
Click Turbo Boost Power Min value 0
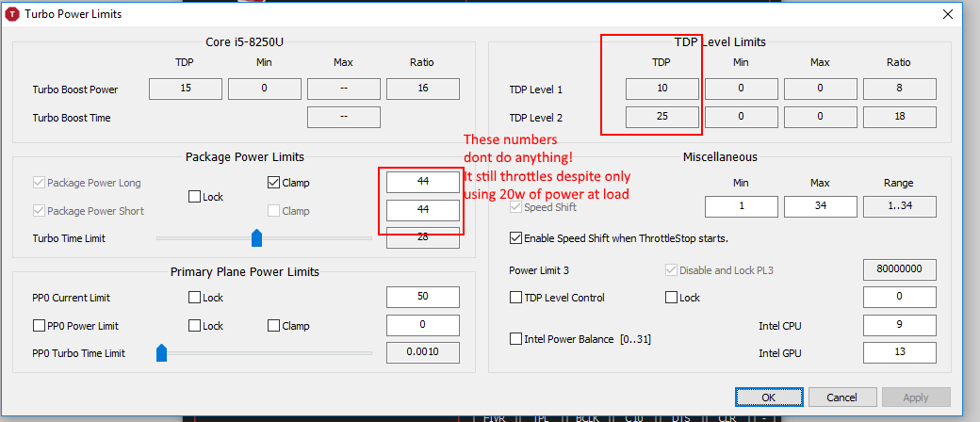[265, 89]
